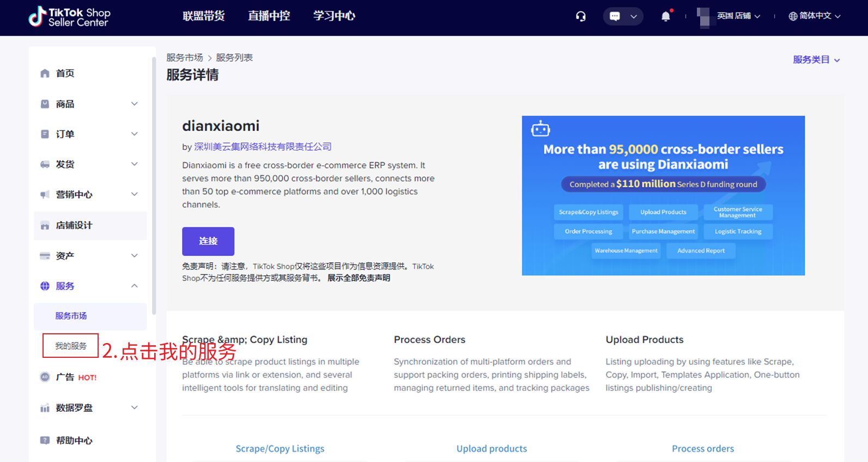Open the customer support headset icon
868x462 pixels.
pyautogui.click(x=581, y=16)
